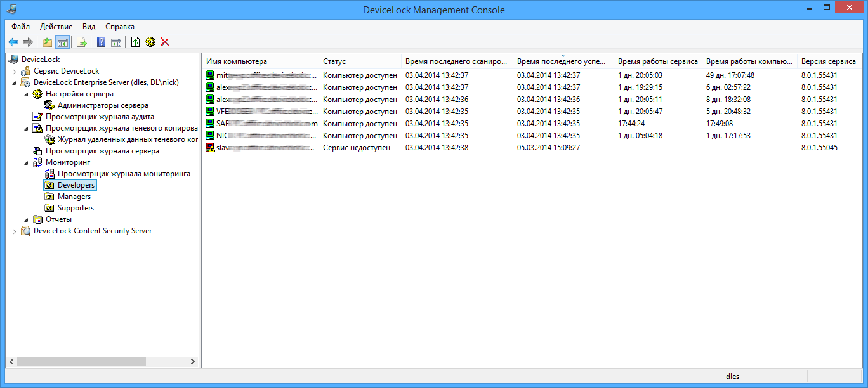Click the green computer icon of row mit
Viewport: 868px width, 388px height.
pos(210,75)
